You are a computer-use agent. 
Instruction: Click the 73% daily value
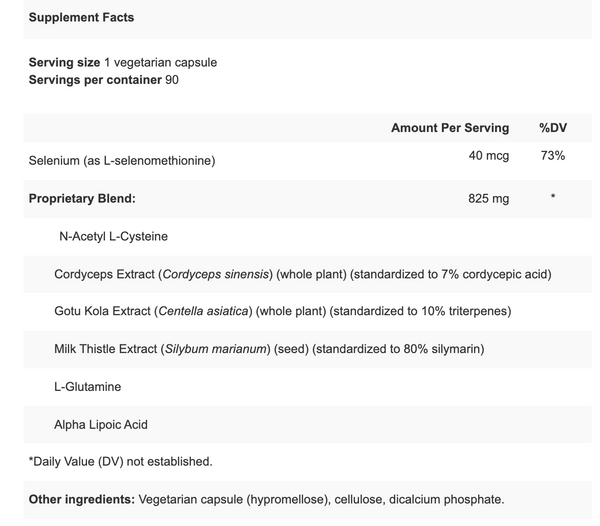coord(553,156)
